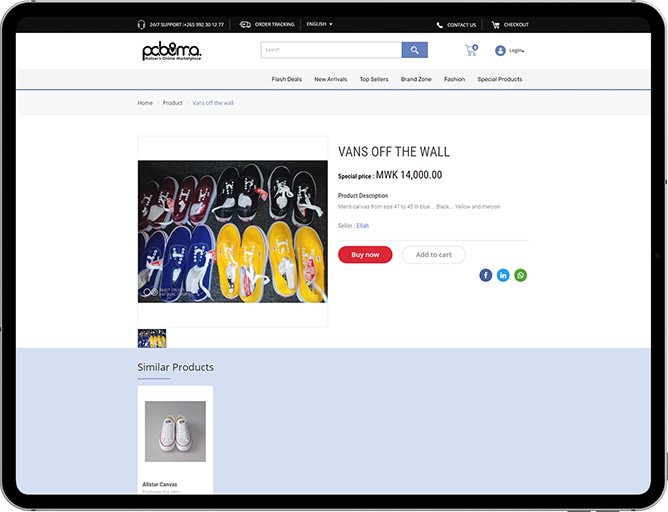Click the magnifier search button

click(415, 50)
